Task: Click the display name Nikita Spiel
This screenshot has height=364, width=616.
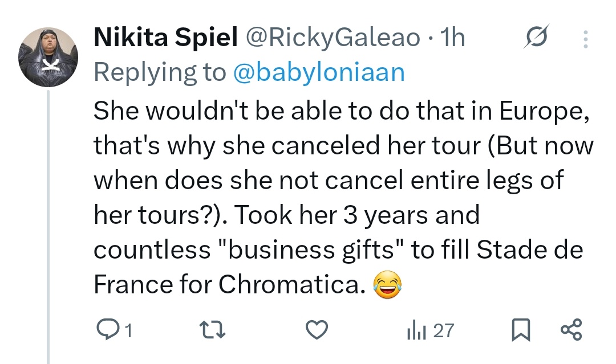Action: 165,39
